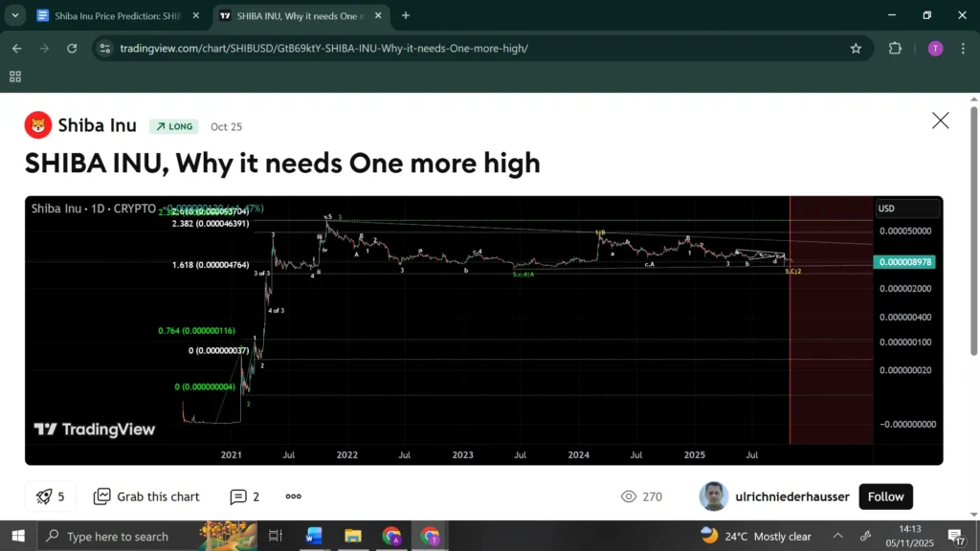Follow ulrichniederhausser
Image resolution: width=980 pixels, height=551 pixels.
pos(885,496)
